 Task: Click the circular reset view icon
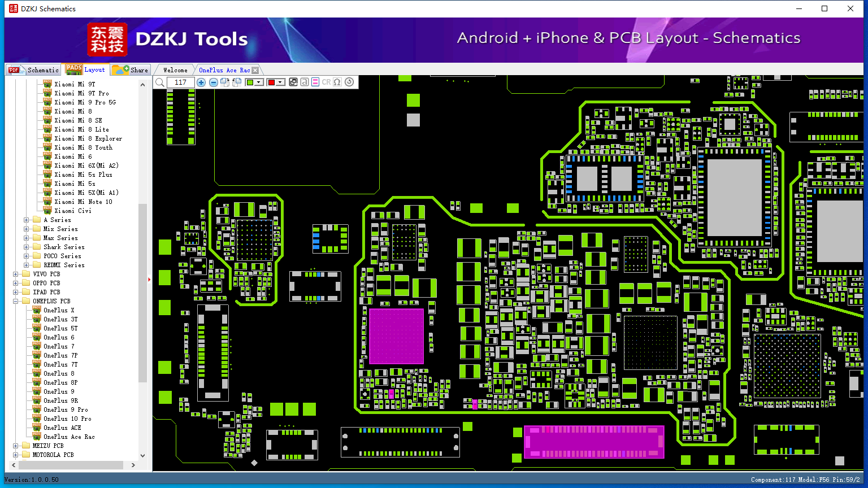349,82
